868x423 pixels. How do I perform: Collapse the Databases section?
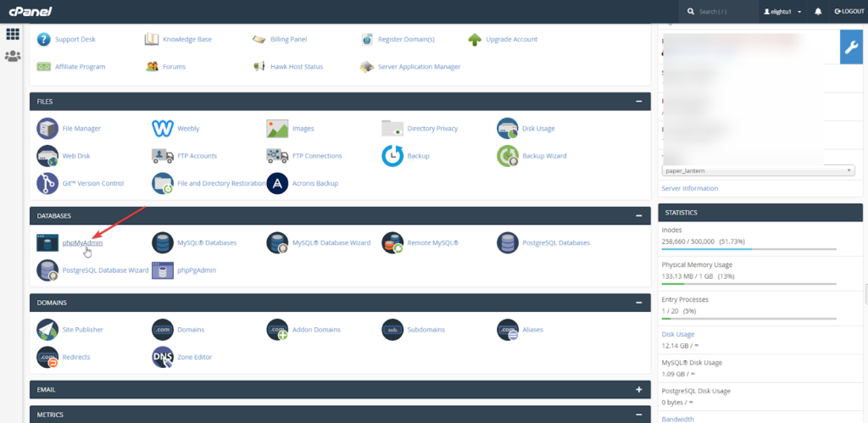(639, 215)
